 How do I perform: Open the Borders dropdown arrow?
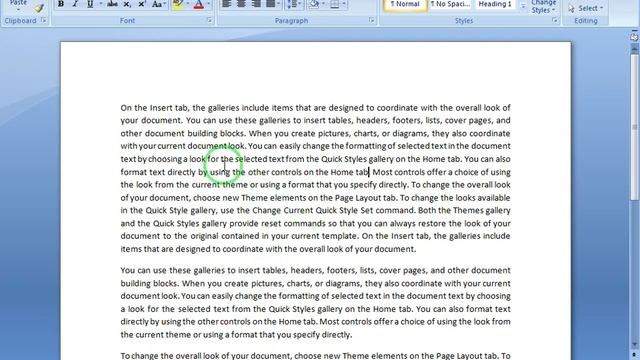click(344, 4)
